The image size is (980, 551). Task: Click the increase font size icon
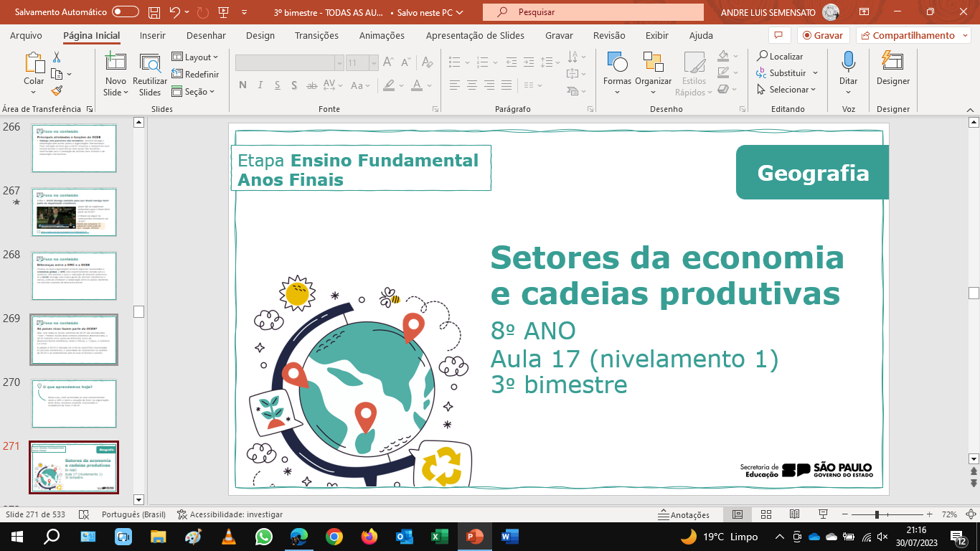pos(388,63)
